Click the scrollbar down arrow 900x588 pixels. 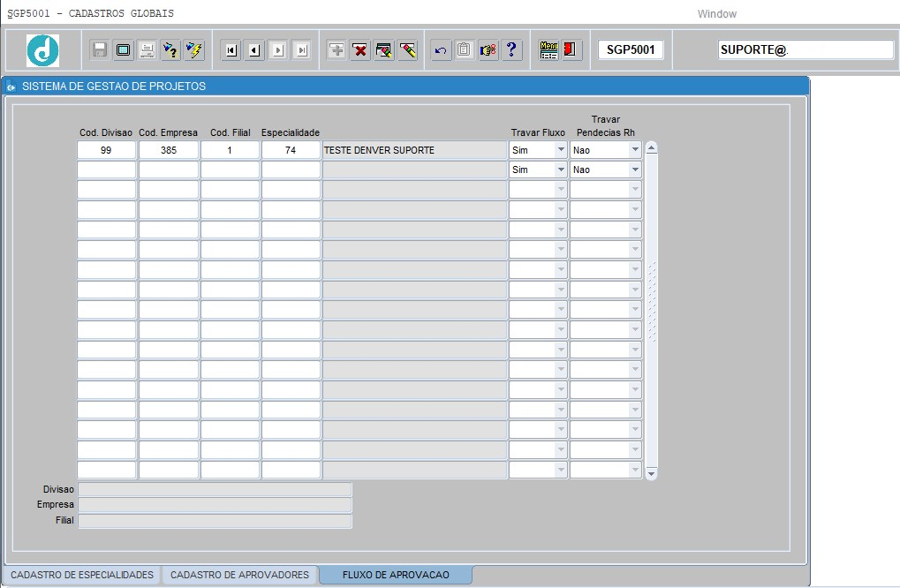[651, 474]
